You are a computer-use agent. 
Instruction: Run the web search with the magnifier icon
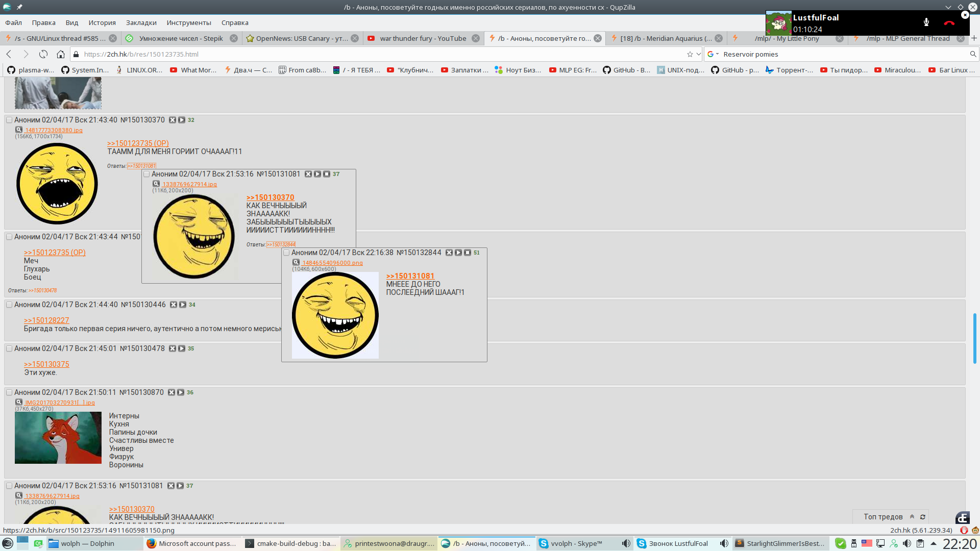pos(973,54)
